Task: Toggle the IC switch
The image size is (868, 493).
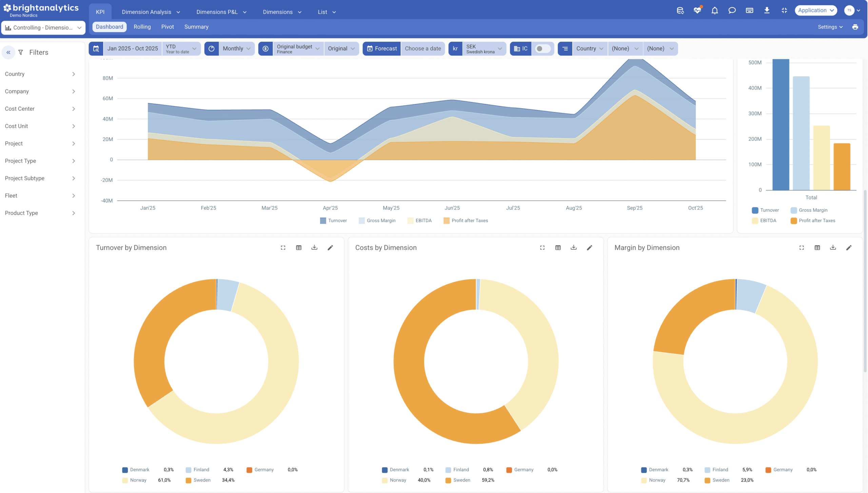Action: (x=542, y=48)
